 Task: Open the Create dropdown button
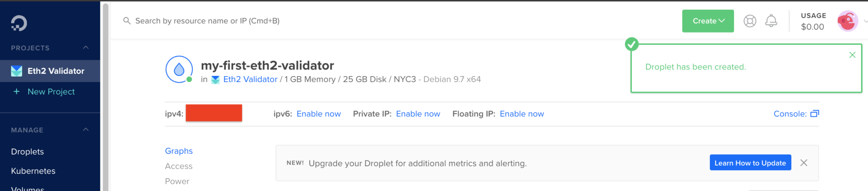pyautogui.click(x=708, y=21)
